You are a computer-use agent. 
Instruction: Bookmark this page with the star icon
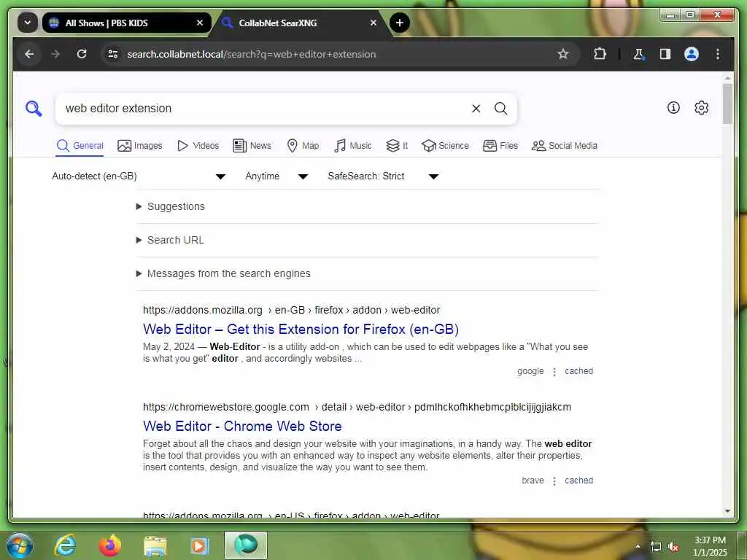pyautogui.click(x=563, y=54)
